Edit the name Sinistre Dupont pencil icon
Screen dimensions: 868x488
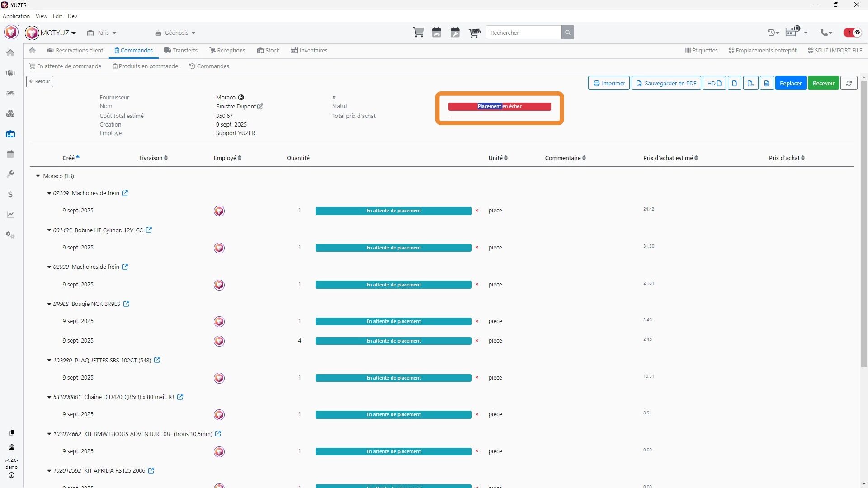tap(260, 107)
